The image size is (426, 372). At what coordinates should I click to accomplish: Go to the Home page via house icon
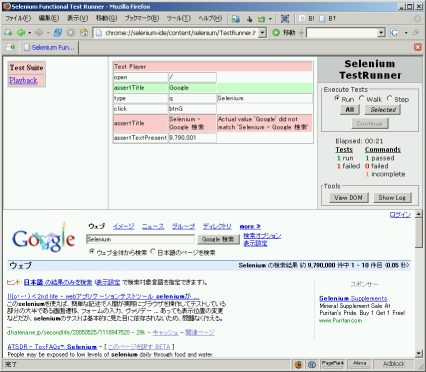(x=84, y=32)
